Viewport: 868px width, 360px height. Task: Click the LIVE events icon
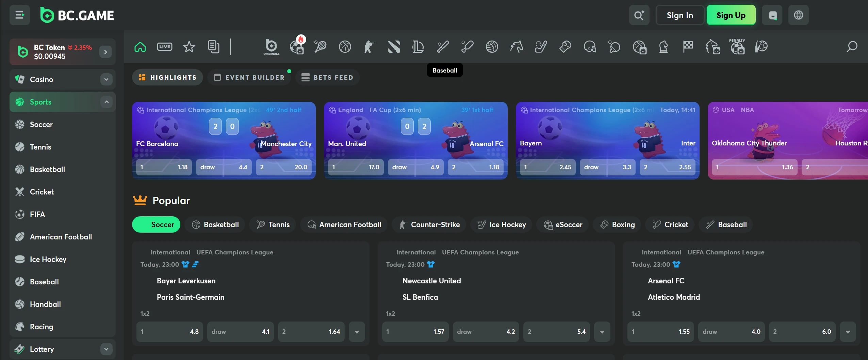164,47
